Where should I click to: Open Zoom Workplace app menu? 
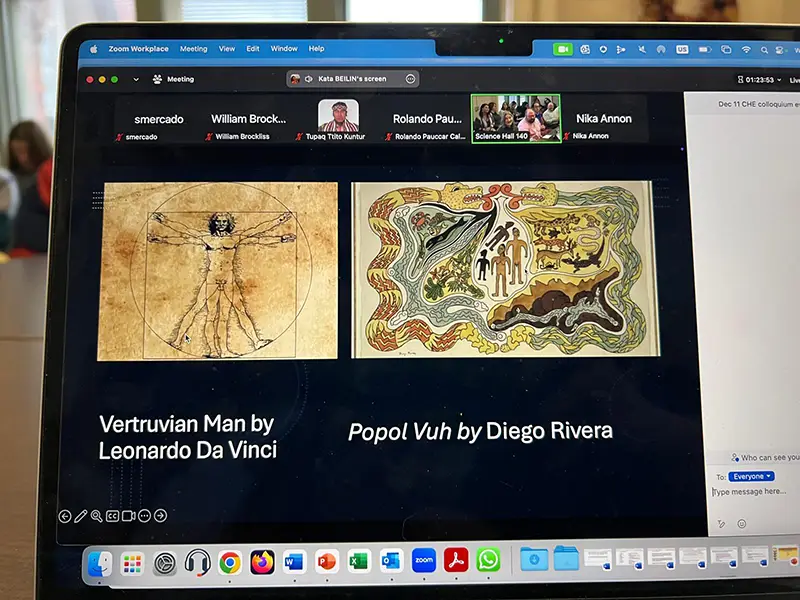click(138, 49)
